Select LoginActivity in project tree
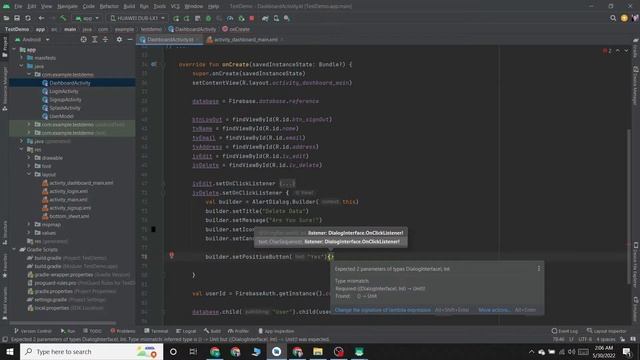The width and height of the screenshot is (640, 360). [64, 91]
